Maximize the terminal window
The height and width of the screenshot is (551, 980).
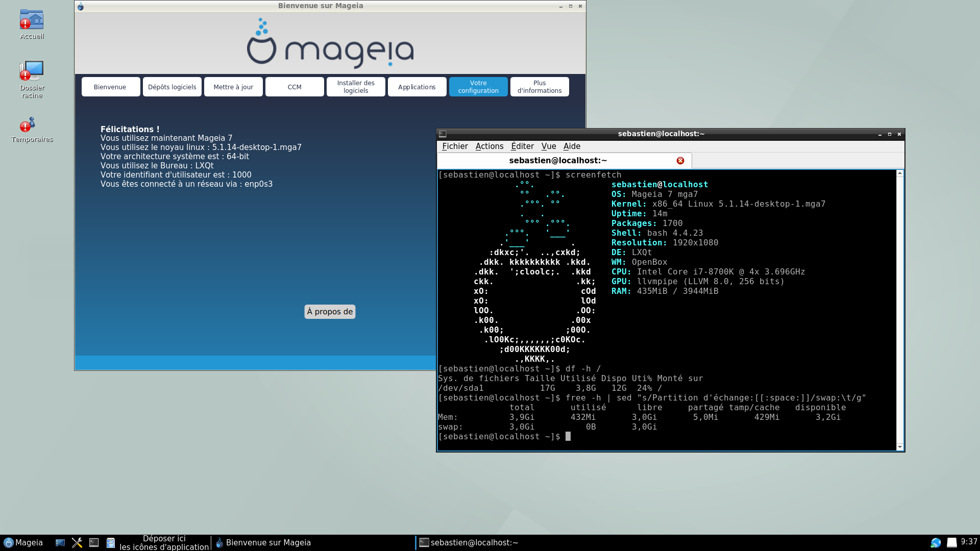click(x=890, y=134)
